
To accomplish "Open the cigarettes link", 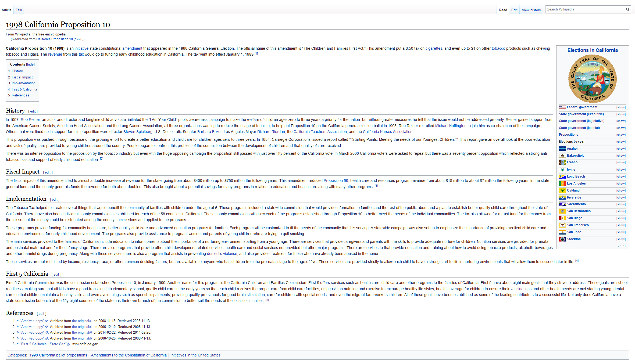I will pyautogui.click(x=434, y=49).
